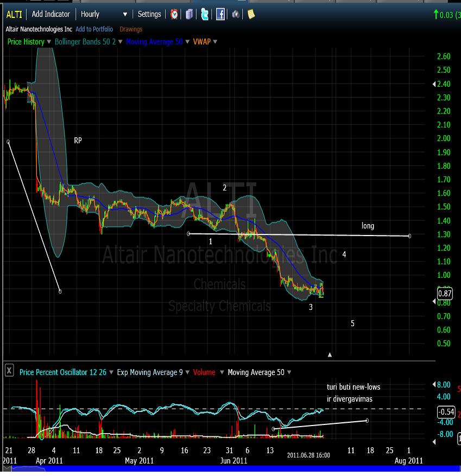Click price scale arrow at 2.40

[x=434, y=84]
